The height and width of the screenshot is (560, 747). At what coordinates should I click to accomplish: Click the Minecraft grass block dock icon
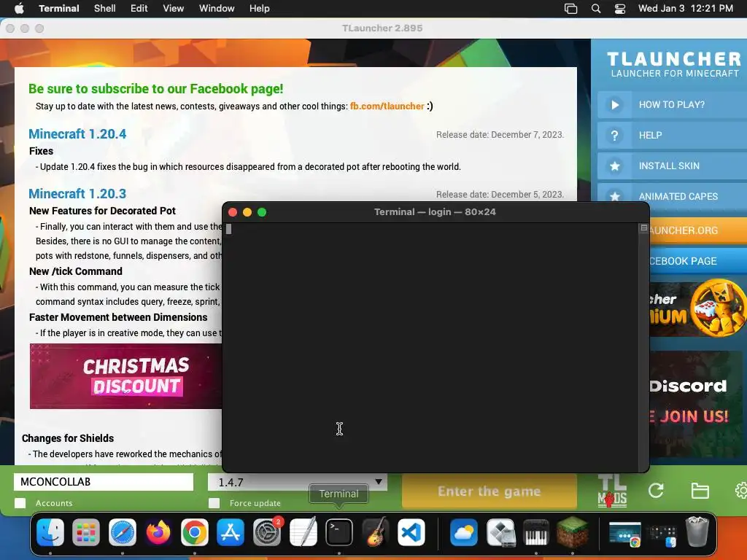click(572, 532)
